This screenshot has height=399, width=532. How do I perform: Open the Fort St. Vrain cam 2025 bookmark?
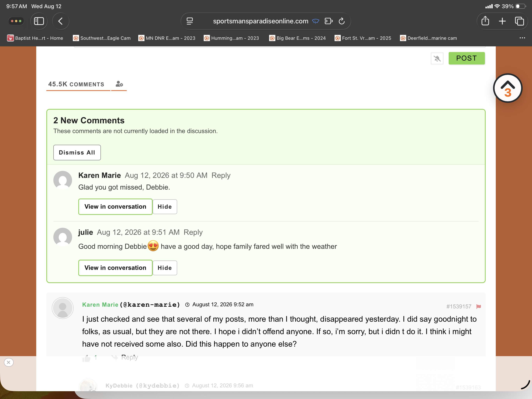tap(363, 38)
